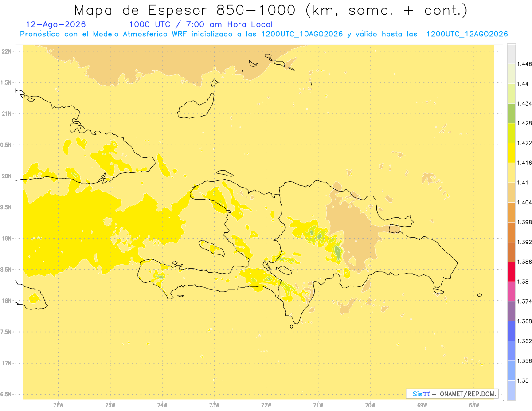This screenshot has height=411, width=532.
Task: Click the '76W' longitude label
Action: tap(58, 405)
